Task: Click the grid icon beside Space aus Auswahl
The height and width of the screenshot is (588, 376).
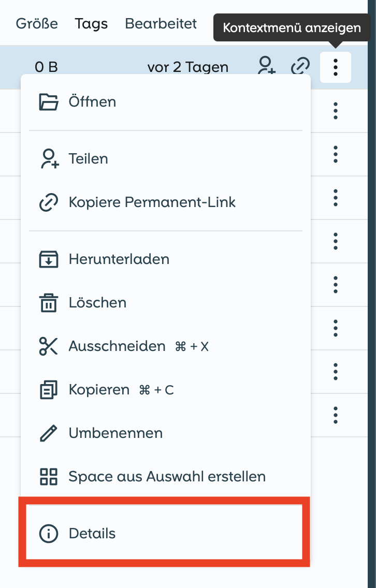Action: tap(49, 477)
